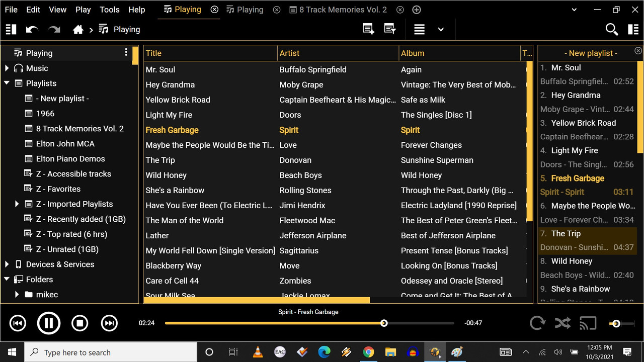Click the add to playlist toolbar icon
Screen dimensions: 644x362
coord(369,29)
